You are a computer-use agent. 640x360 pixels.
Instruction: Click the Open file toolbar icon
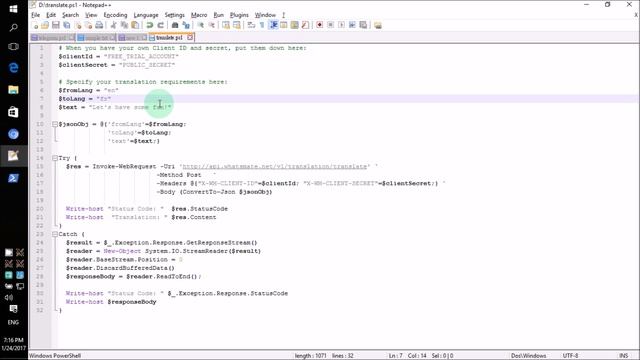point(45,25)
